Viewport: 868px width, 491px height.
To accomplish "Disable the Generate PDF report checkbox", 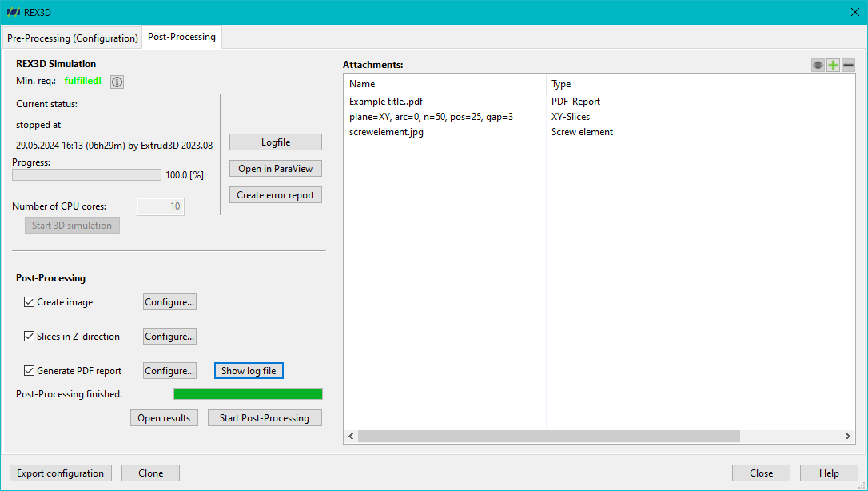I will pos(30,371).
